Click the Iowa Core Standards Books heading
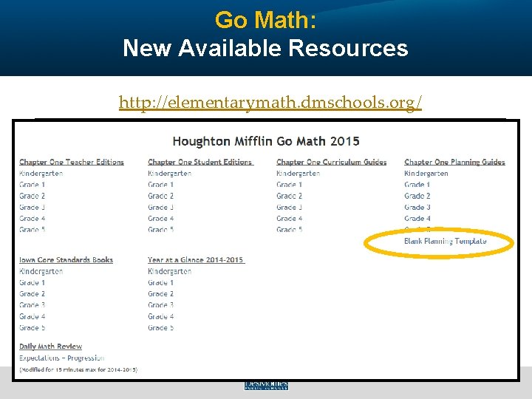The image size is (532, 399). (66, 260)
